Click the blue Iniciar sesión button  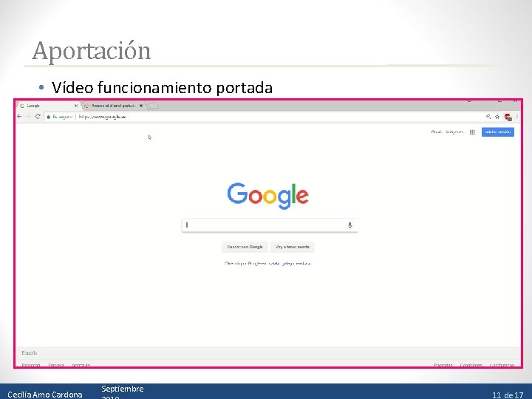point(498,132)
